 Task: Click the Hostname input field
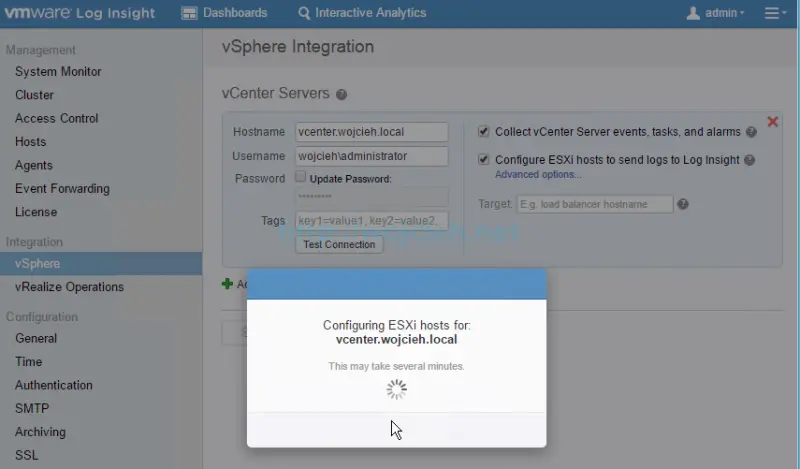(x=371, y=132)
